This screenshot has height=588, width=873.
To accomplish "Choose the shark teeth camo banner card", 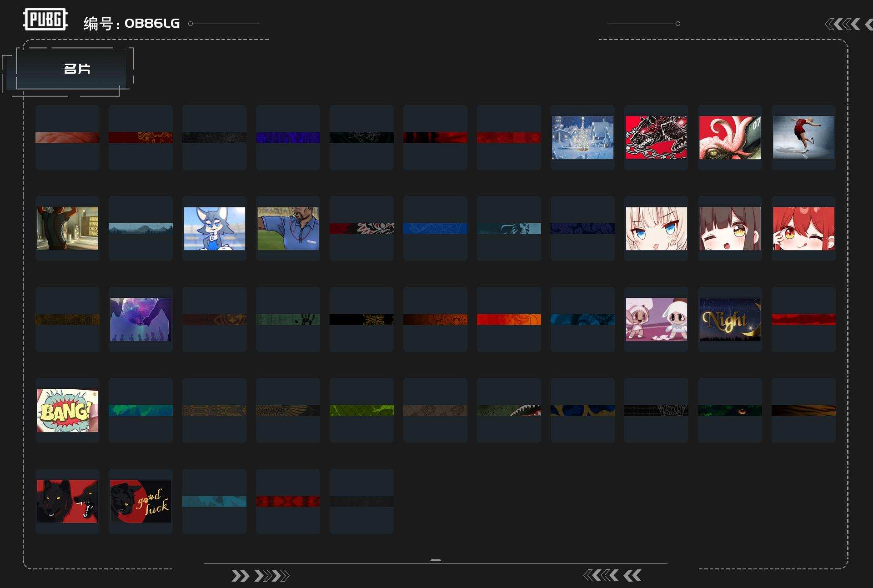I will tap(509, 410).
